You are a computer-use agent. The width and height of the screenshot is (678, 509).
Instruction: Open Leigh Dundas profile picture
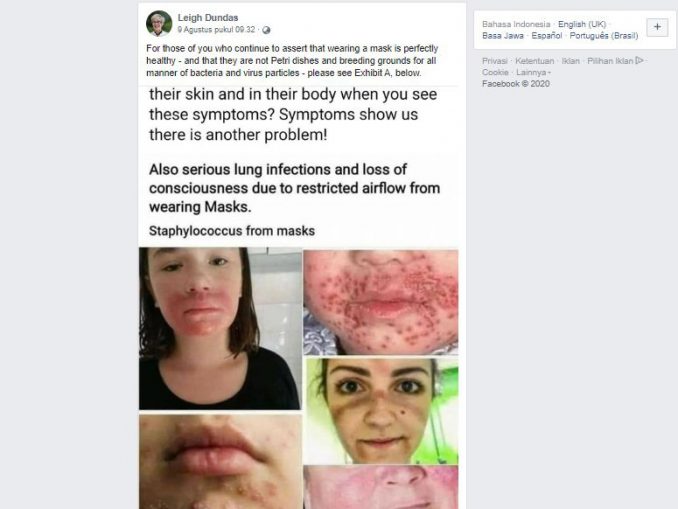click(x=159, y=23)
